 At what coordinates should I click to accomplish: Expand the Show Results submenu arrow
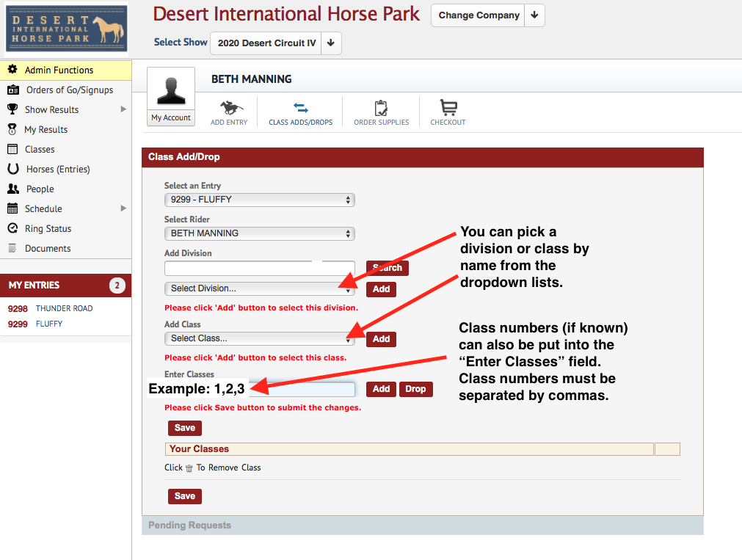[x=123, y=109]
